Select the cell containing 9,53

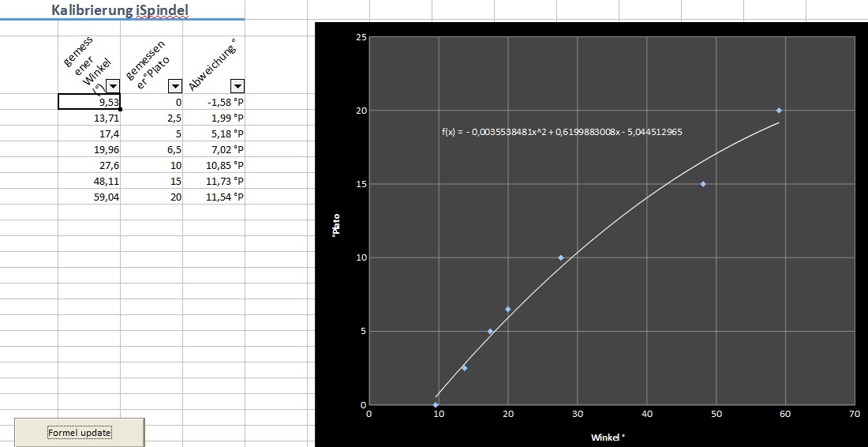pos(89,102)
